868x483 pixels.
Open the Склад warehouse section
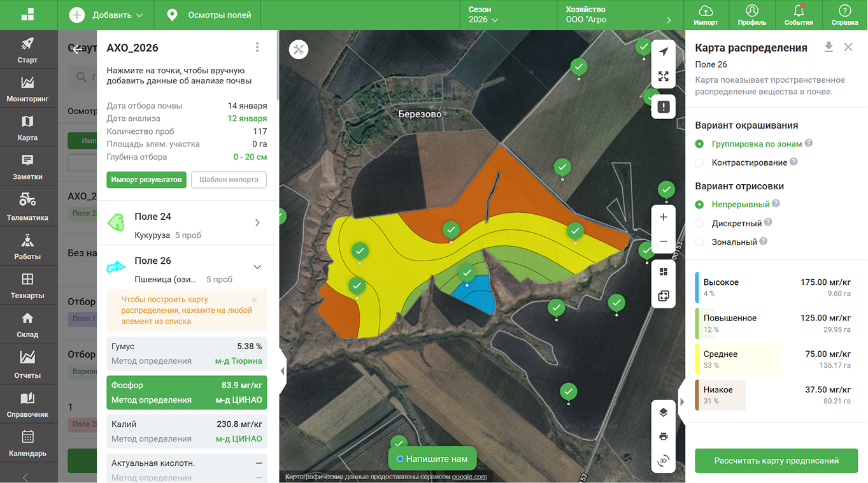(x=28, y=325)
